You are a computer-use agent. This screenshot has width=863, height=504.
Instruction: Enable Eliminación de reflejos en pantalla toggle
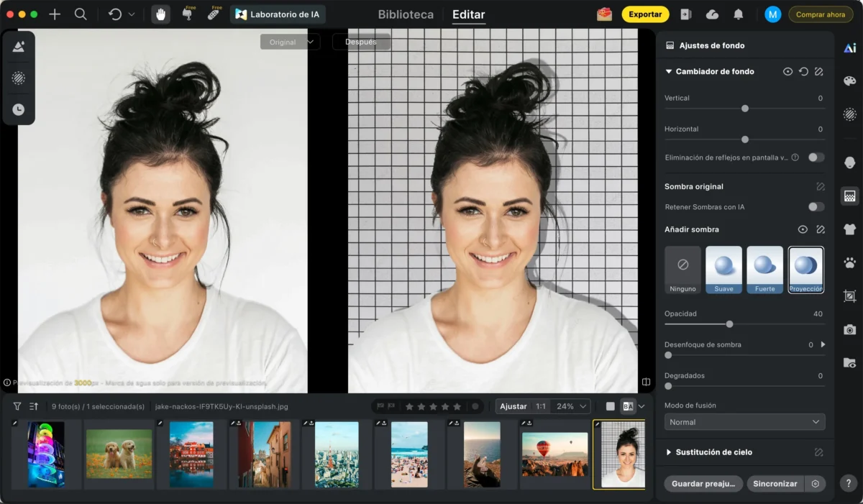coord(816,157)
